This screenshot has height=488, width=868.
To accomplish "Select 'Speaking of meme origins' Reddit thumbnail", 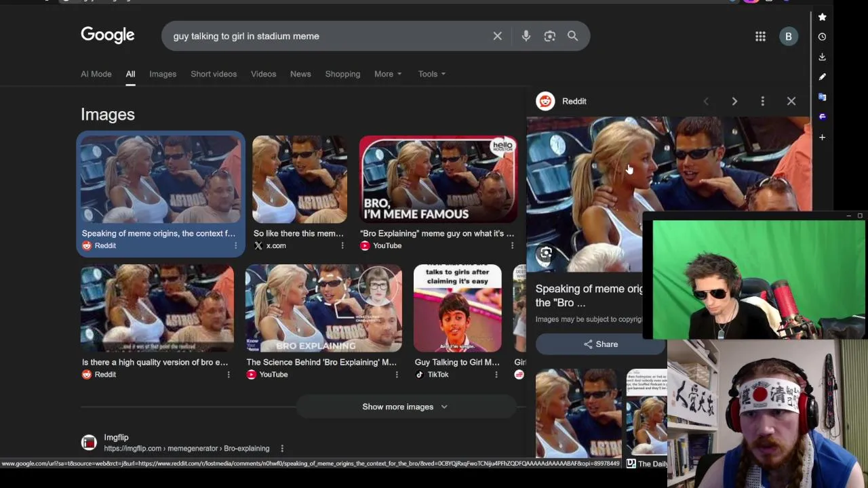I will tap(160, 179).
